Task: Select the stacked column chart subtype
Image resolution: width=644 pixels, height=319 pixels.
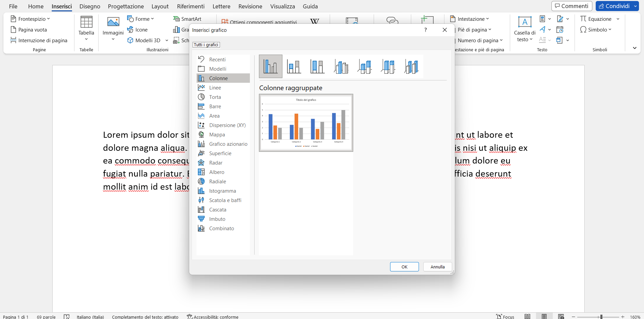Action: (294, 66)
